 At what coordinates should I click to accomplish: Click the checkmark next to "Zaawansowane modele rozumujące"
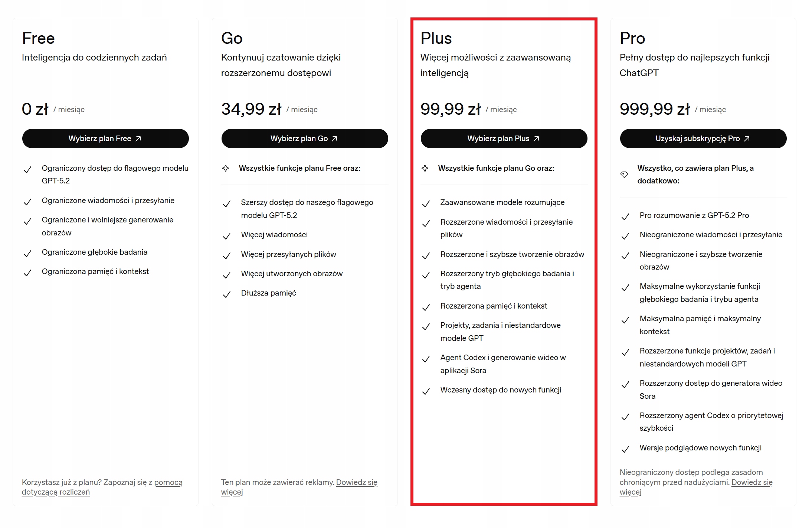pos(426,204)
